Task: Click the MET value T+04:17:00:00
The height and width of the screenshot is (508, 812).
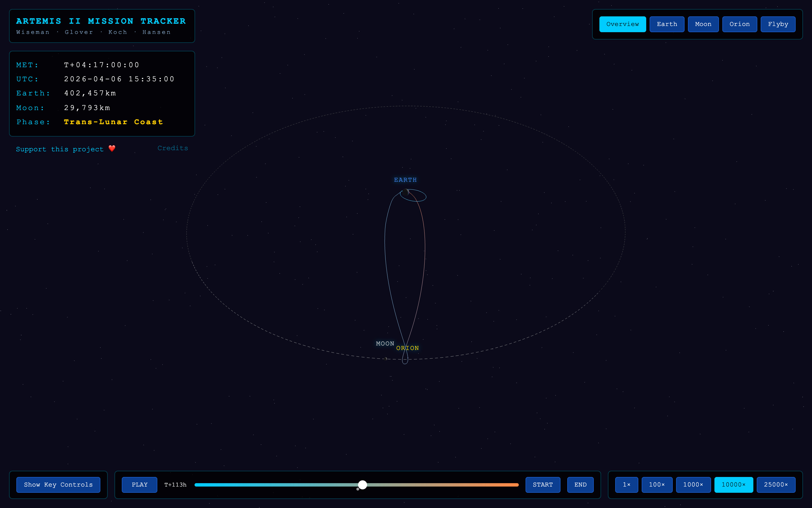Action: (x=102, y=65)
